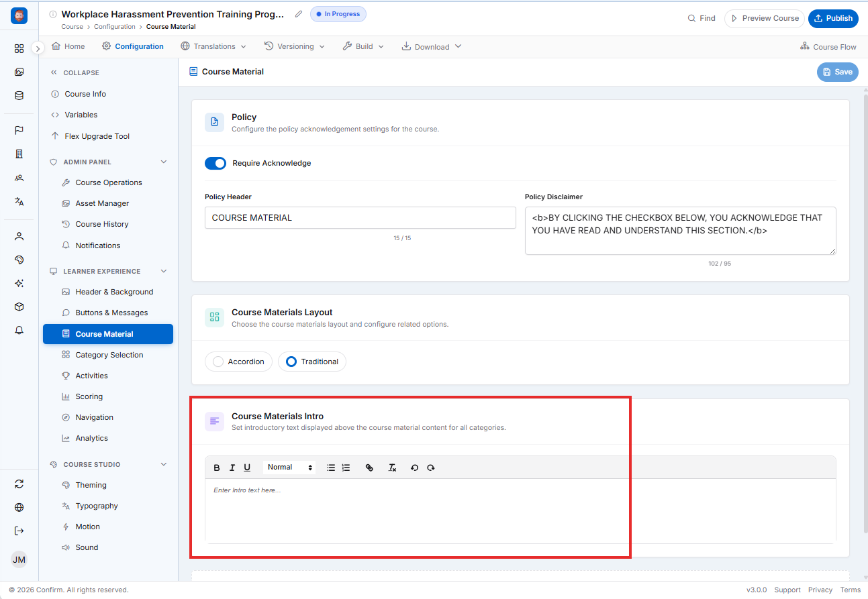
Task: Turn off Require Acknowledge switch
Action: coord(215,163)
